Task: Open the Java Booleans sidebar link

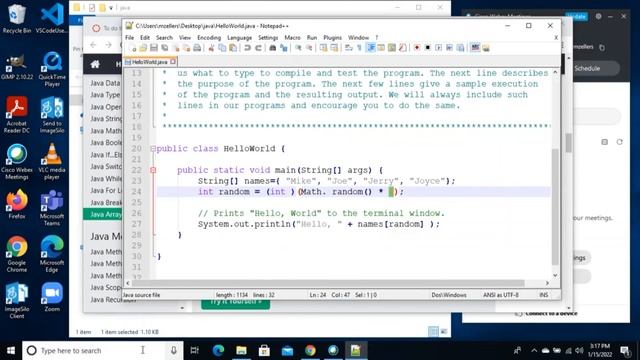Action: (106, 142)
